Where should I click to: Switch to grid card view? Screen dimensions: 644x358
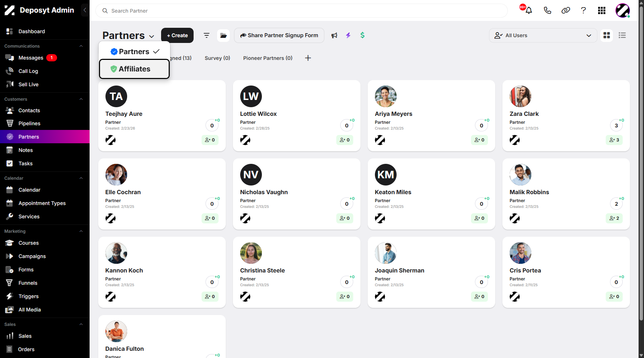[x=607, y=35]
